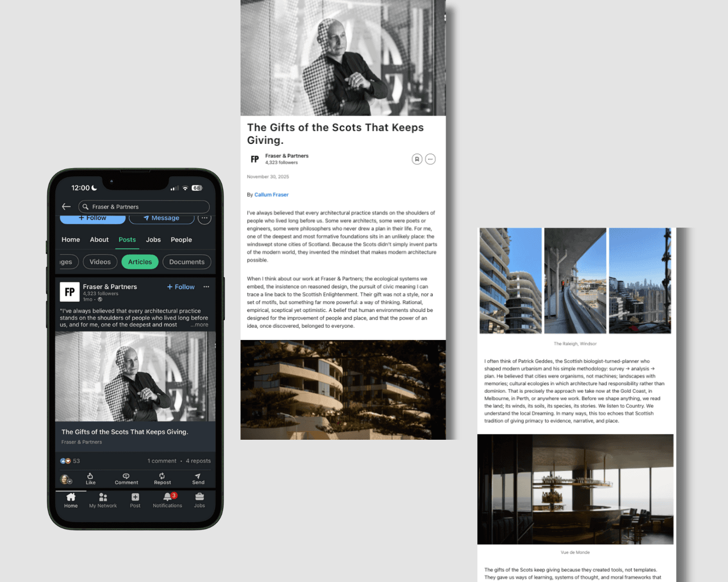Click the Vue de Monde caption

575,552
